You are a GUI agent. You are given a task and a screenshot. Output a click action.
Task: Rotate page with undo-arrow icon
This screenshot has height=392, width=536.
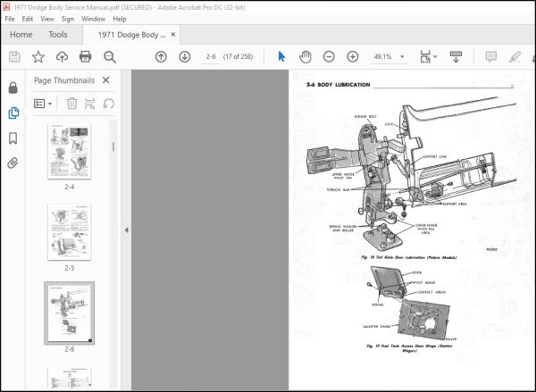click(x=108, y=104)
